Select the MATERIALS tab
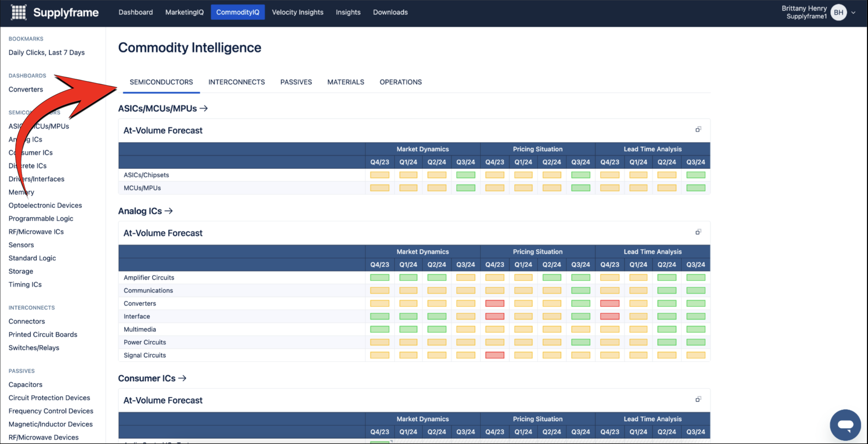The width and height of the screenshot is (868, 444). pyautogui.click(x=346, y=82)
